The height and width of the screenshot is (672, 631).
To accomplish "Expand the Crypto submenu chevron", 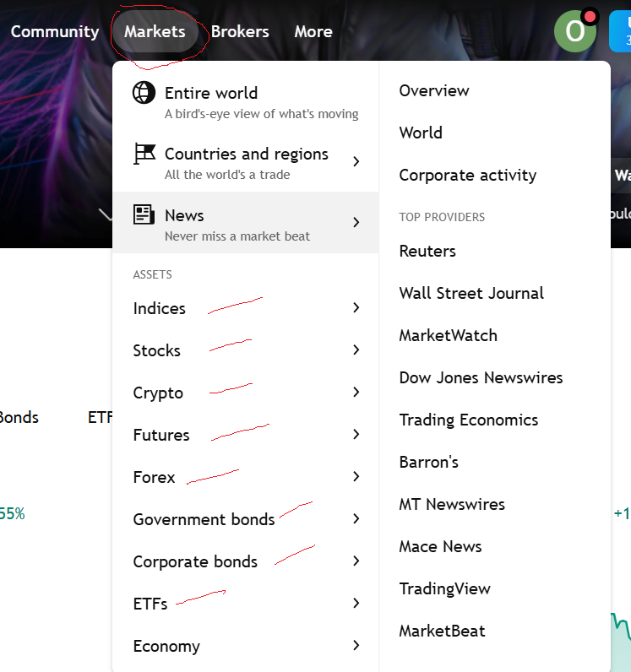I will pos(356,393).
